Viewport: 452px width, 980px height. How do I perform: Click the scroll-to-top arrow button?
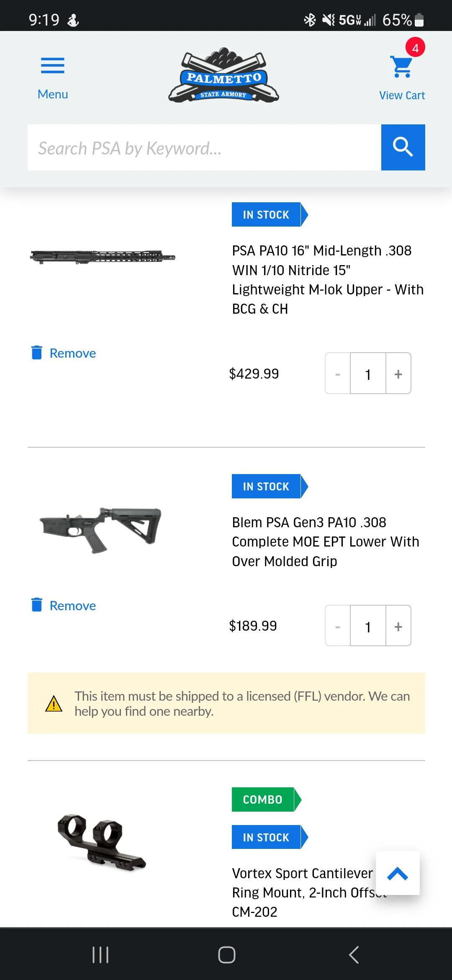[398, 874]
